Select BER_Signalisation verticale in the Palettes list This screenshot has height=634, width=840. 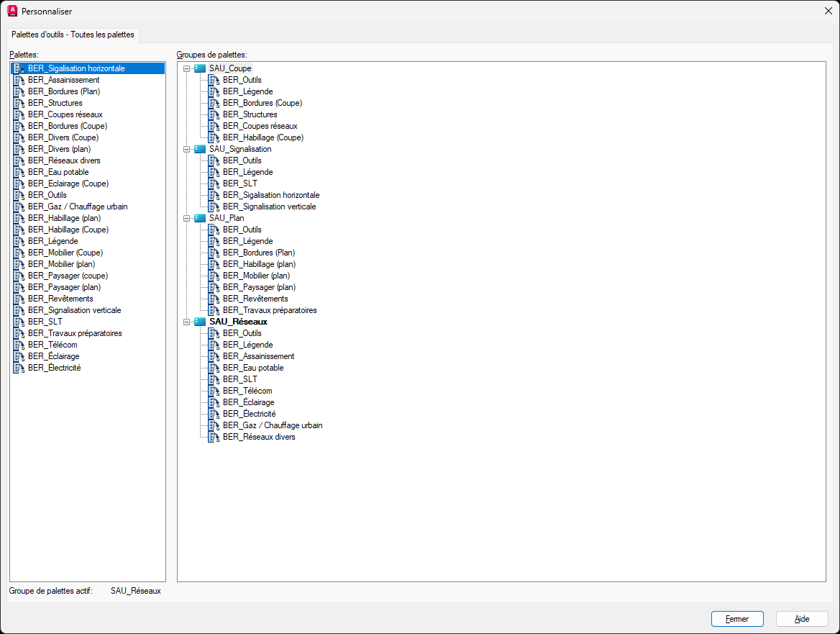coord(75,310)
